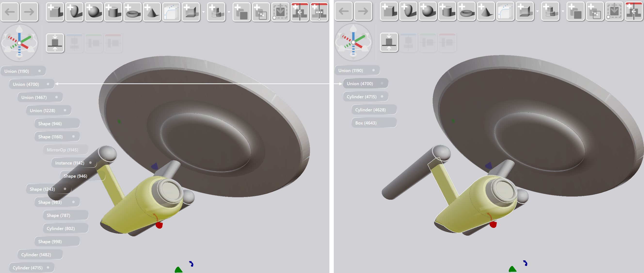Click the dot on left panel's Union (4700)
644x273 pixels.
[x=48, y=84]
